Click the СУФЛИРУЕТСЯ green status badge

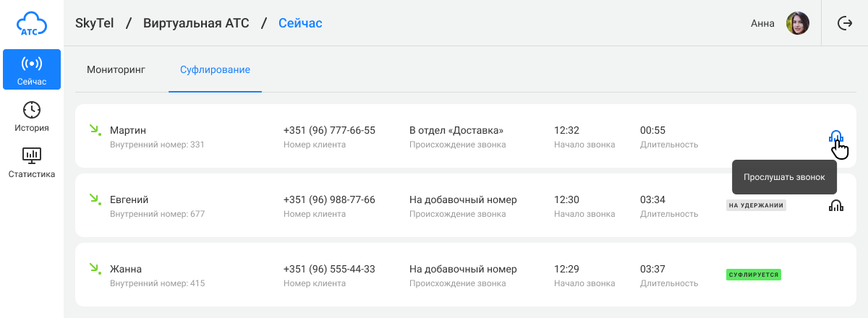click(754, 275)
